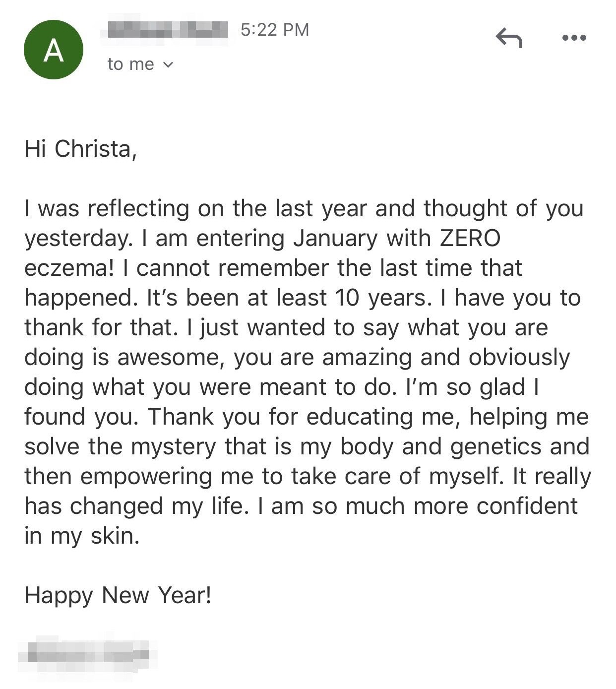Tap the word 'confident' in the message

[x=527, y=506]
